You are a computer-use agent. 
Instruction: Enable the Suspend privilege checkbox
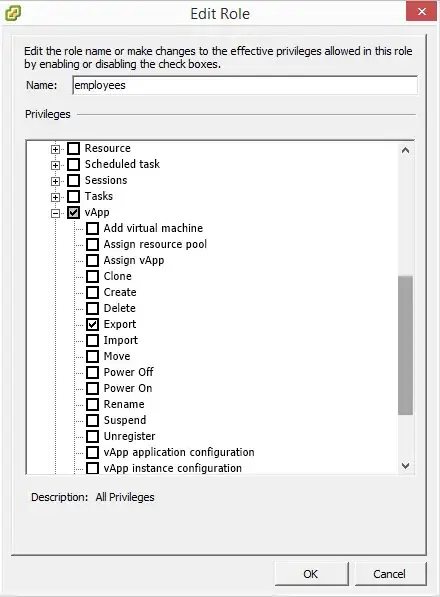click(x=92, y=420)
